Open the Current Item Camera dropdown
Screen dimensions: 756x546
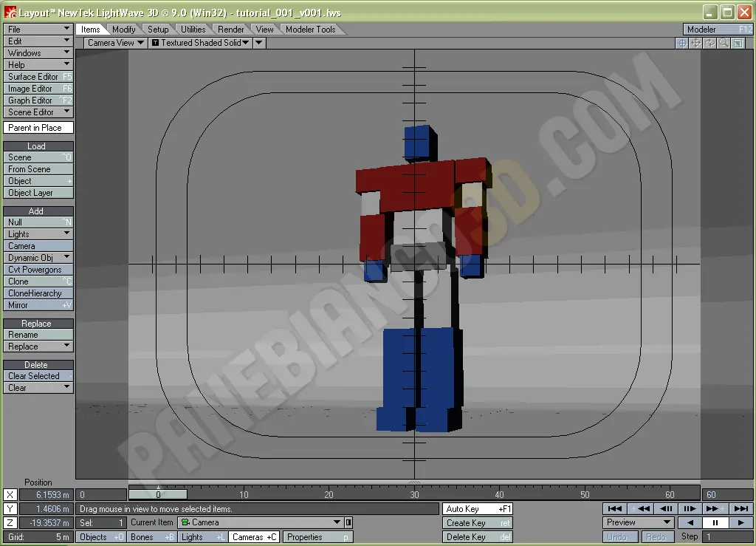pyautogui.click(x=261, y=522)
